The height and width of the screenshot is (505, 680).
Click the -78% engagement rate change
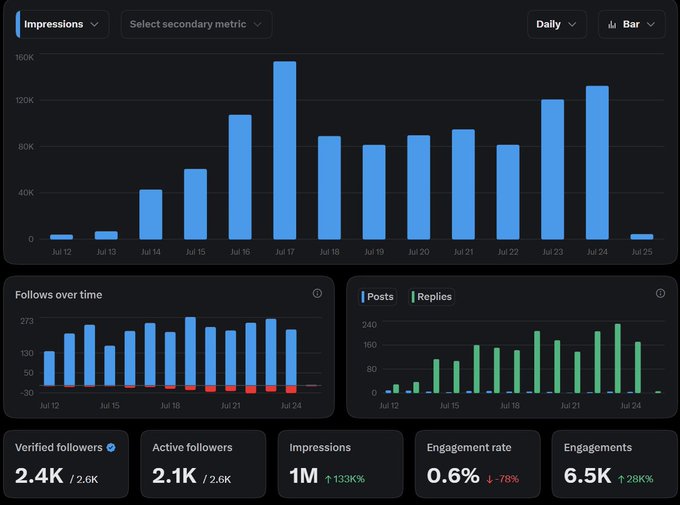click(x=502, y=479)
